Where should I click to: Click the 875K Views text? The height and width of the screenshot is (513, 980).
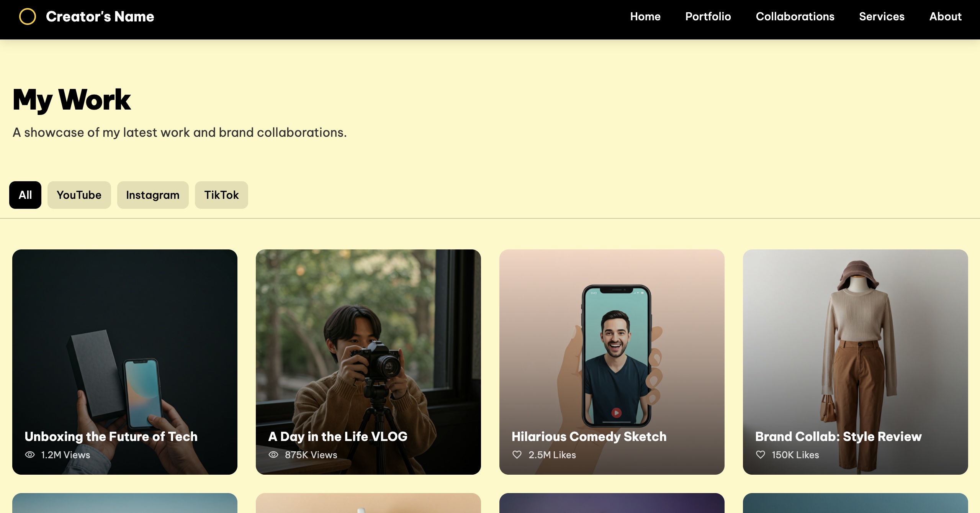coord(311,455)
